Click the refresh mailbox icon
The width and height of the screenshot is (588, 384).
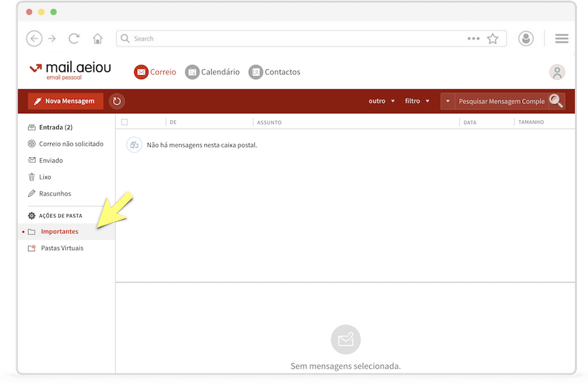coord(117,101)
